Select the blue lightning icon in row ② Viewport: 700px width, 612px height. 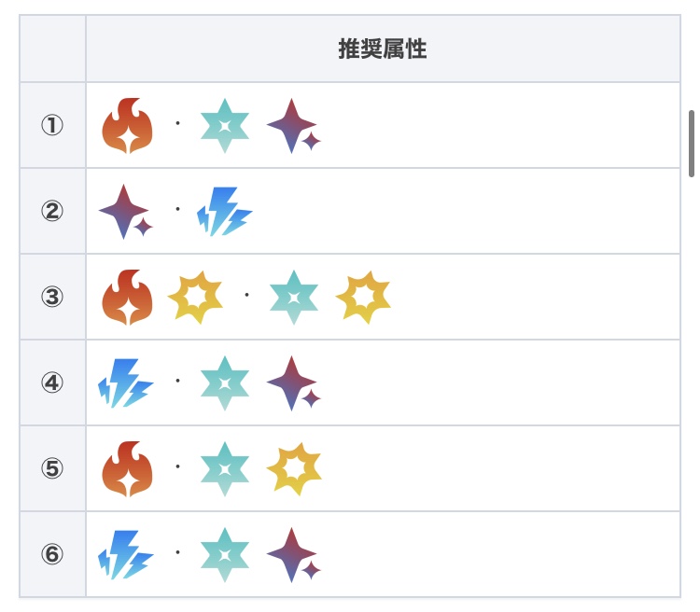coord(225,211)
